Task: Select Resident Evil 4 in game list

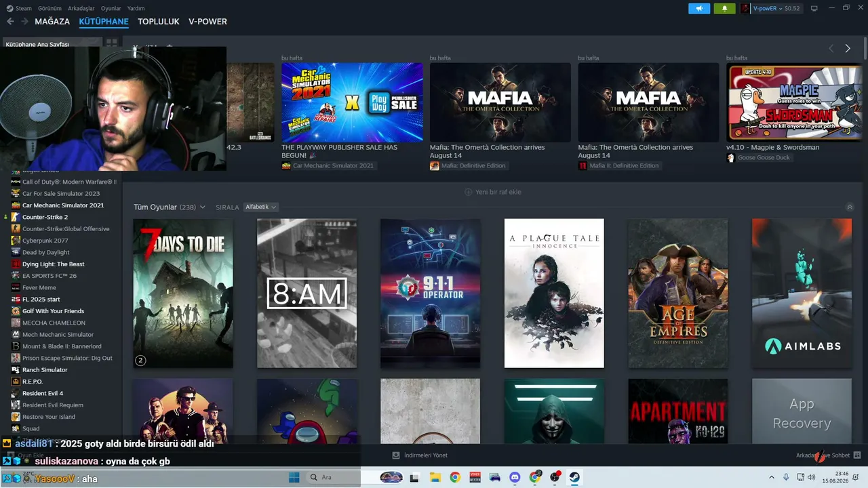Action: (43, 393)
